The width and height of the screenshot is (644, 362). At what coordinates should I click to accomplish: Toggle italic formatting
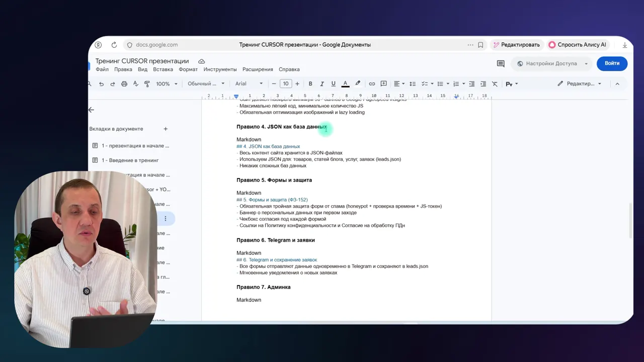(322, 84)
